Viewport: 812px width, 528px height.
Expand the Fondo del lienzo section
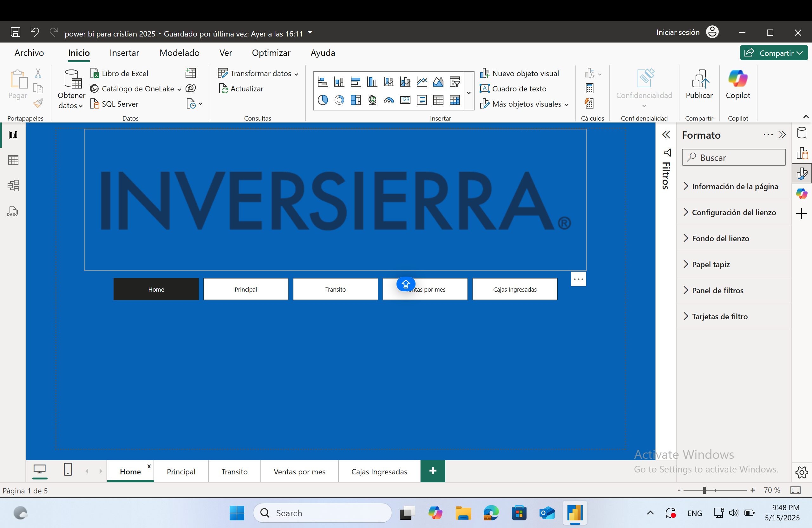720,238
